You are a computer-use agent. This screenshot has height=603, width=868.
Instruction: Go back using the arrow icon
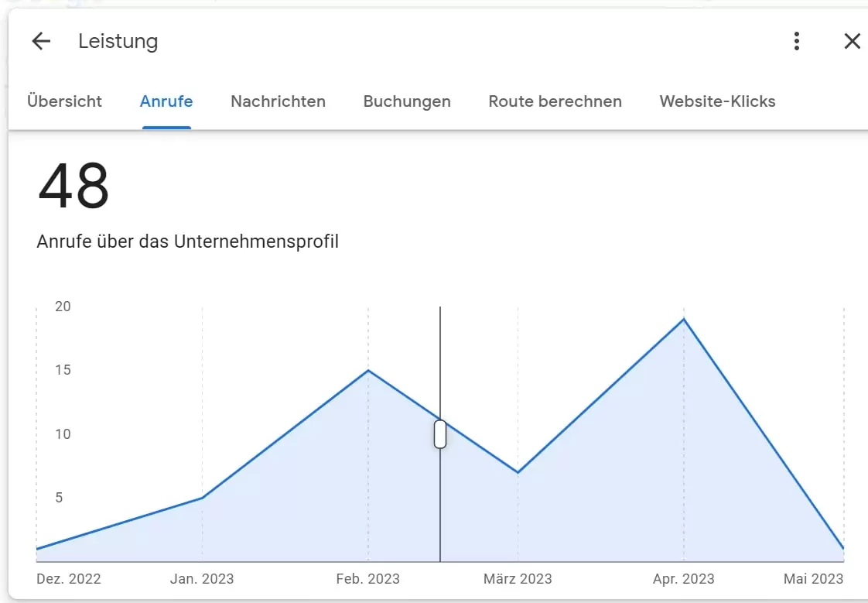(x=39, y=41)
